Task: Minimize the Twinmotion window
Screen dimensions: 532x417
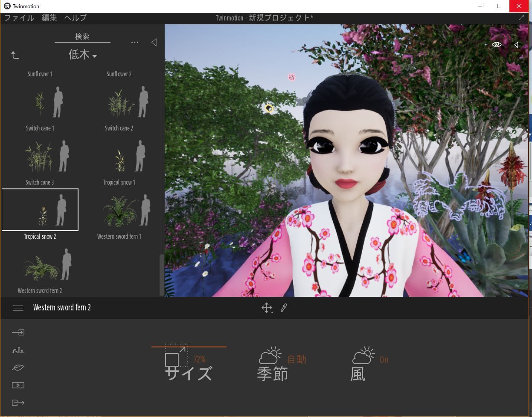Action: tap(480, 6)
